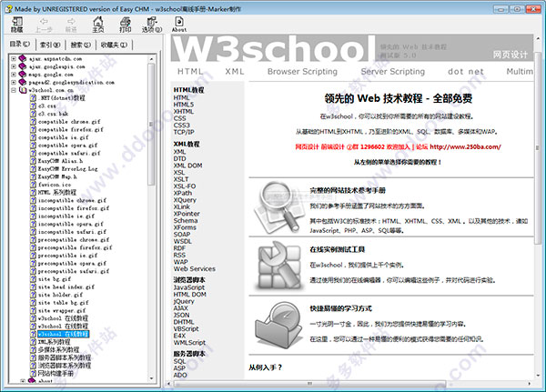Click the page icon beside site_bg.gif
This screenshot has width=546, height=392.
tap(33, 279)
